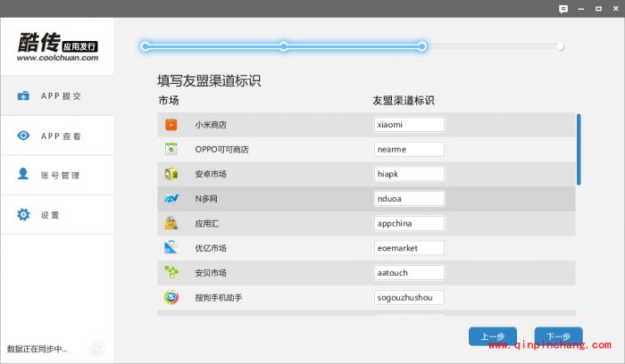
Task: Open the 账号管理 menu item
Action: coord(57,175)
